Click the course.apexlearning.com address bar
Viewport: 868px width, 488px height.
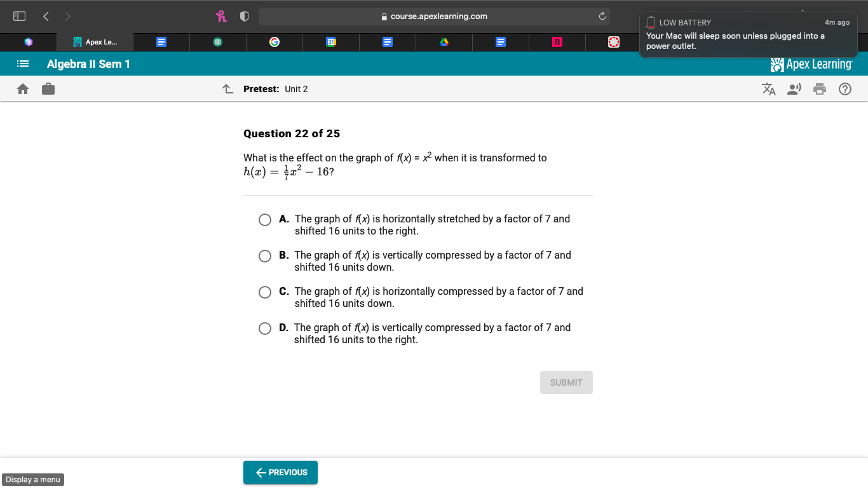pyautogui.click(x=434, y=17)
